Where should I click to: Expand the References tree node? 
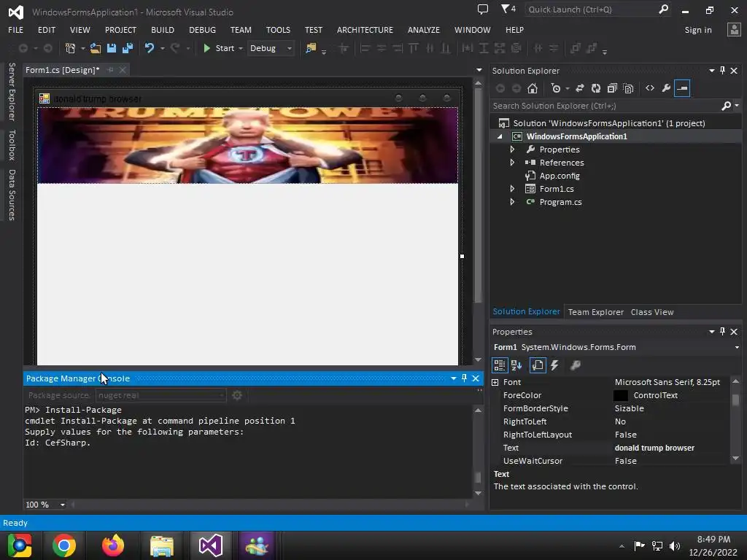(512, 163)
